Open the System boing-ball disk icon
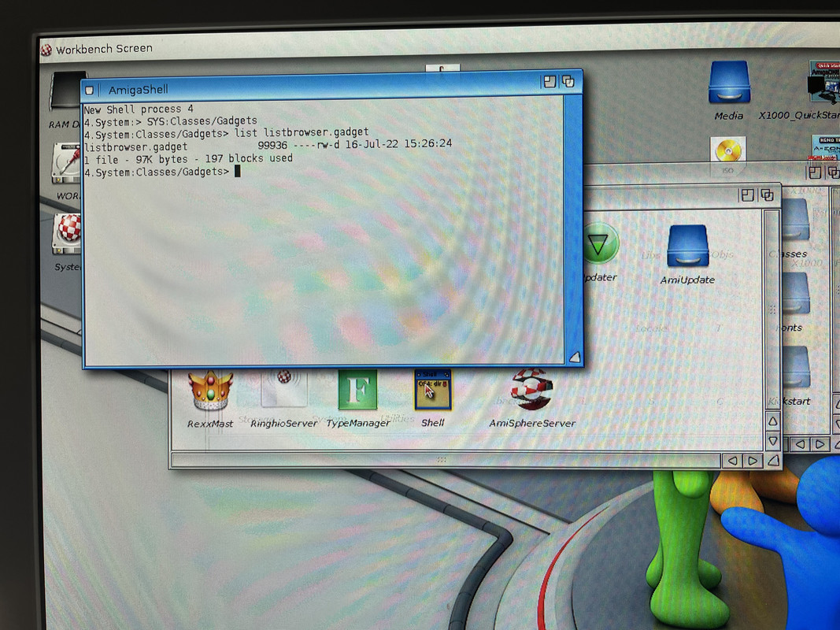The width and height of the screenshot is (840, 630). click(x=68, y=234)
